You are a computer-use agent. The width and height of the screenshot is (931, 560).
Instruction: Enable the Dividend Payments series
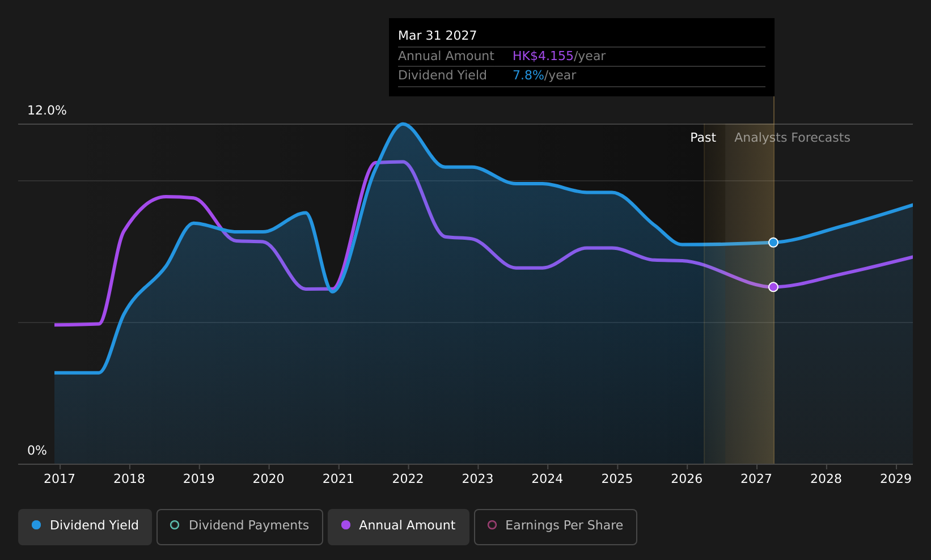(x=240, y=527)
